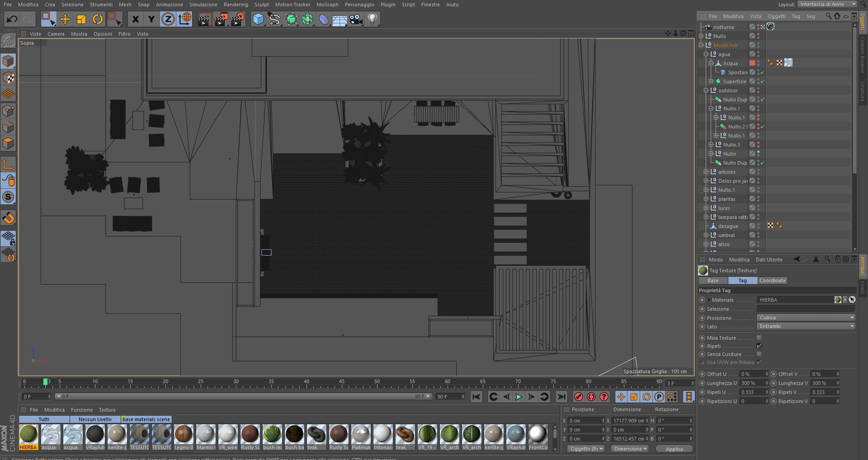Viewport: 868px width, 460px height.
Task: Toggle Autokeying in the timeline controls
Action: (x=591, y=397)
